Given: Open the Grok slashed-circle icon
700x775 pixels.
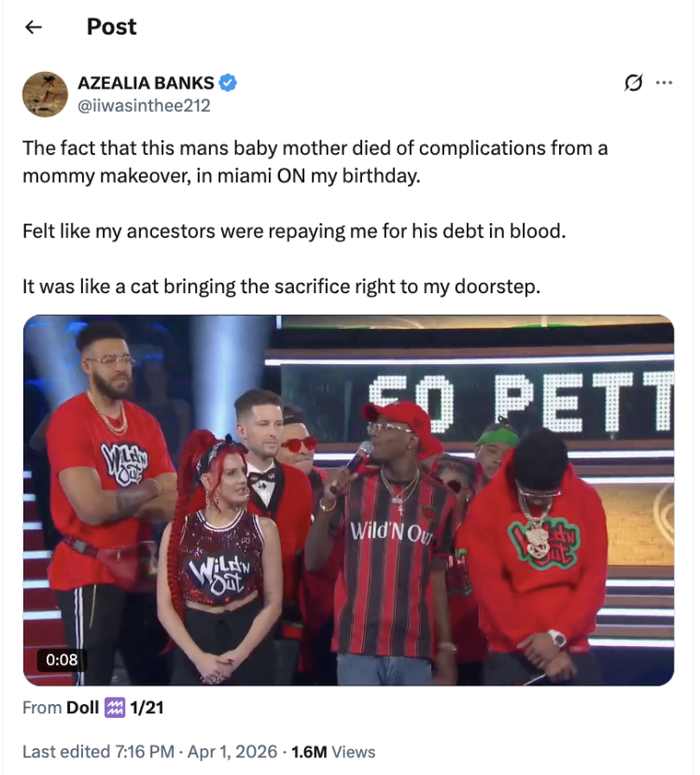Looking at the screenshot, I should pyautogui.click(x=633, y=82).
